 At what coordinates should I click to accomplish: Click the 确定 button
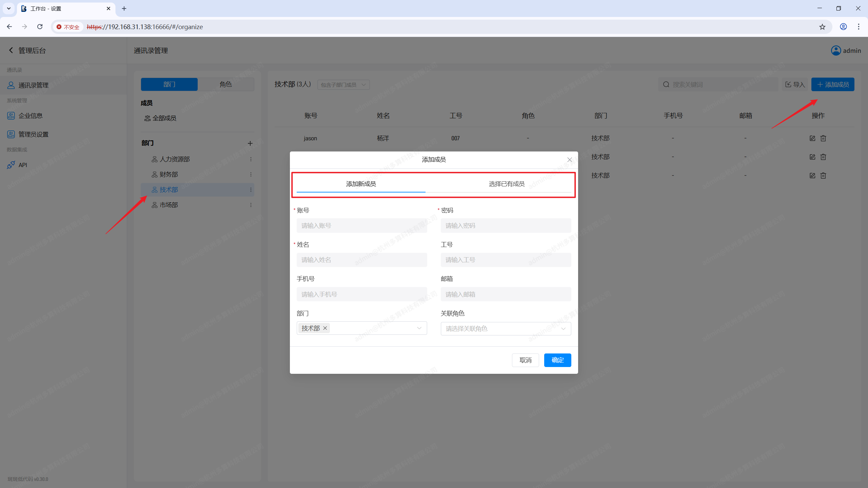coord(557,360)
